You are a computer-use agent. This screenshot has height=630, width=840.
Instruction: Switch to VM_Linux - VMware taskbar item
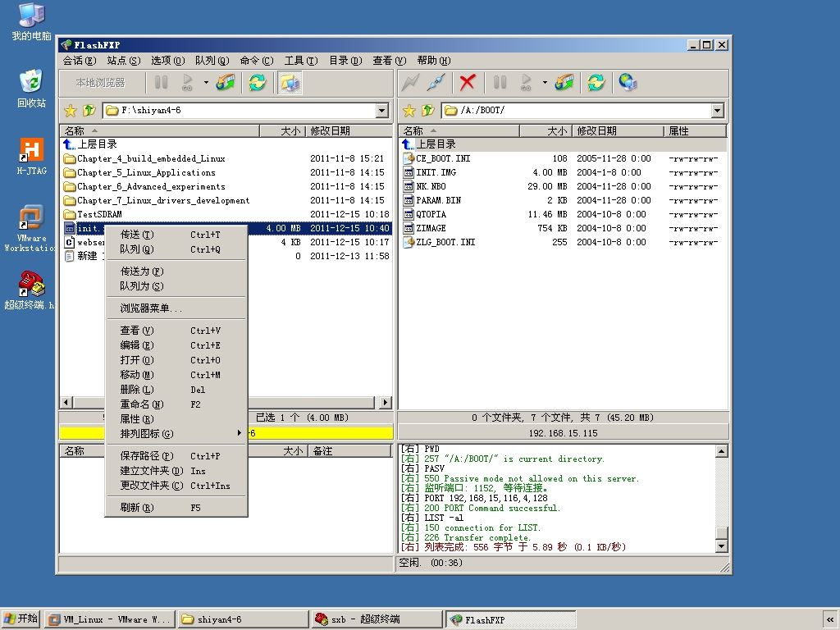111,619
